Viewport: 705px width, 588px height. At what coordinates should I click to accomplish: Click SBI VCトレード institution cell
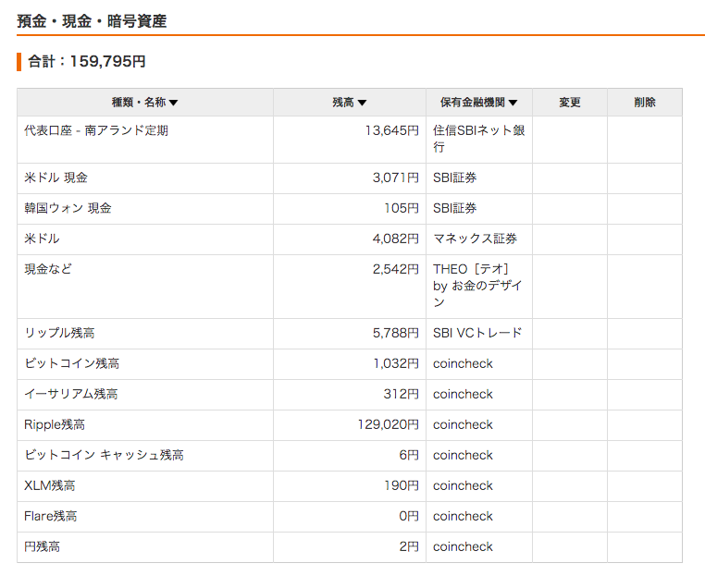[477, 334]
